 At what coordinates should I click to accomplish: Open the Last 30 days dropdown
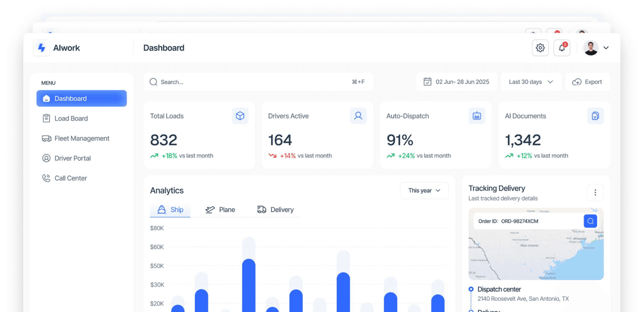(x=531, y=81)
